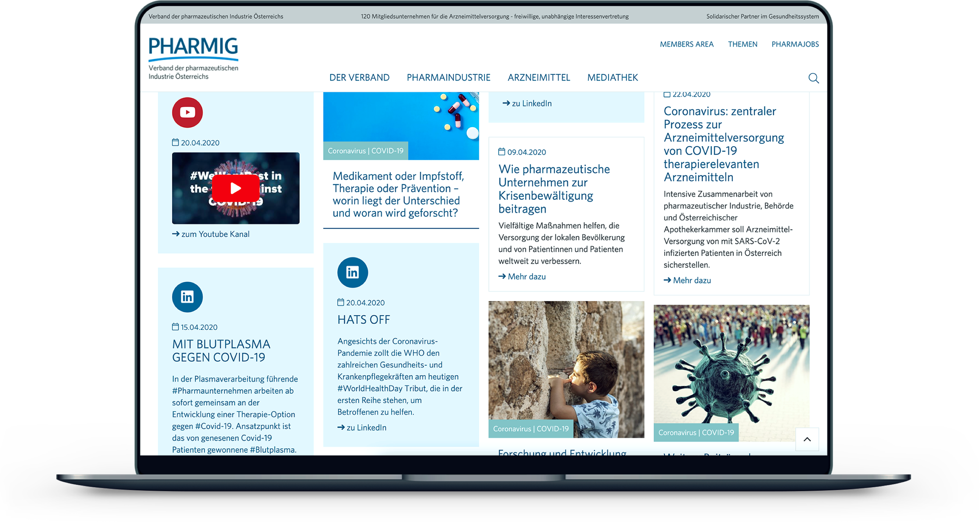Click 'Verband der pharmazeutischen Industrie Österreichs' top bar text
Image resolution: width=980 pixels, height=523 pixels.
216,16
